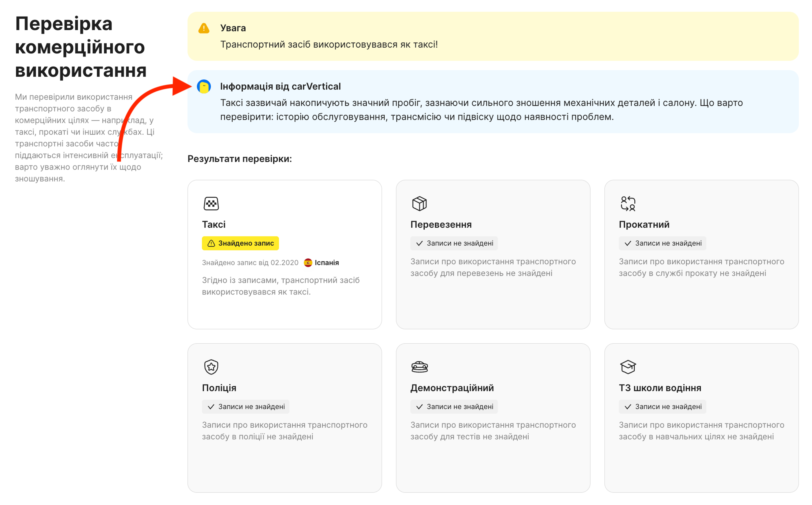Click the taxi icon in Таксі card
The image size is (812, 505).
(x=211, y=203)
